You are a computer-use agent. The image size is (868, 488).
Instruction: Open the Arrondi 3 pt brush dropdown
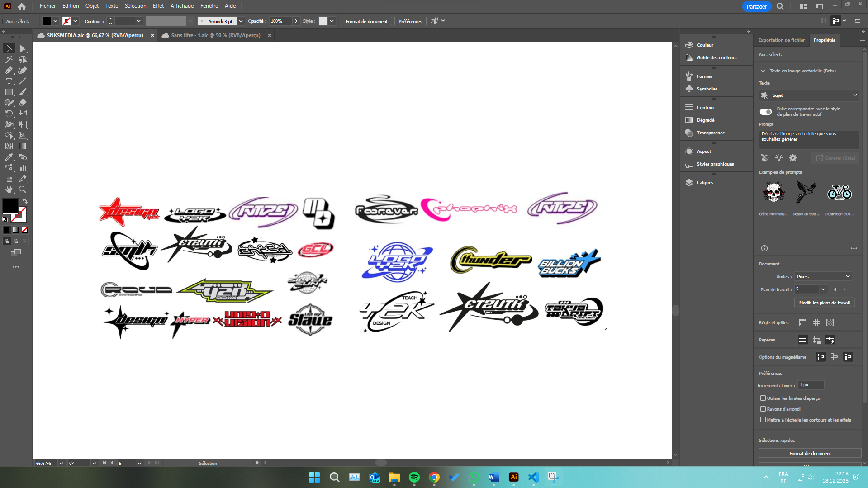241,21
